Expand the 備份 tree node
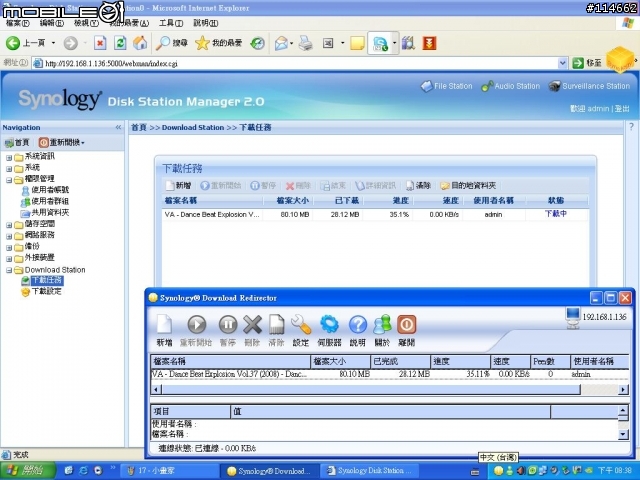The height and width of the screenshot is (480, 640). (x=9, y=248)
